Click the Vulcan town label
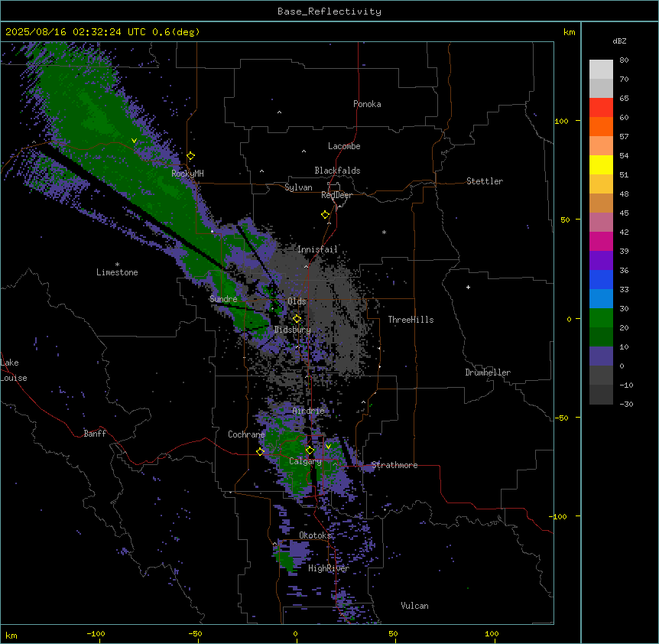Screen dimensions: 659x644 pyautogui.click(x=414, y=606)
